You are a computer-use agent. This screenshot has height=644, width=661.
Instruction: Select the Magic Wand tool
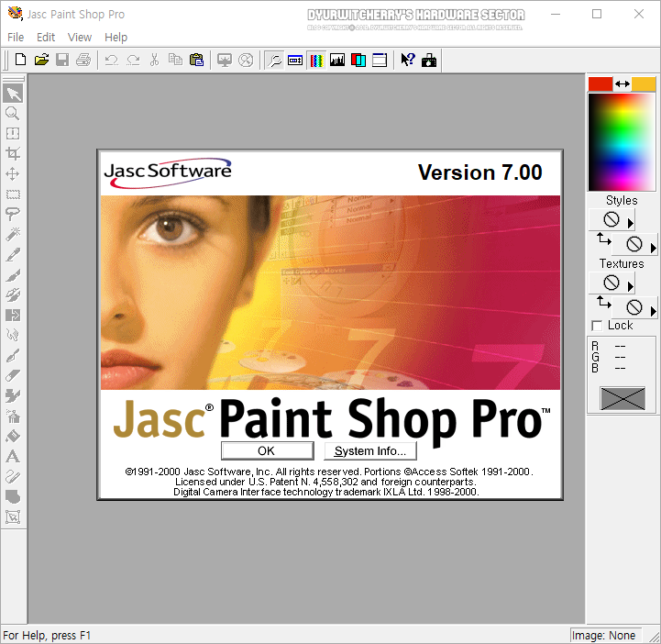[13, 234]
